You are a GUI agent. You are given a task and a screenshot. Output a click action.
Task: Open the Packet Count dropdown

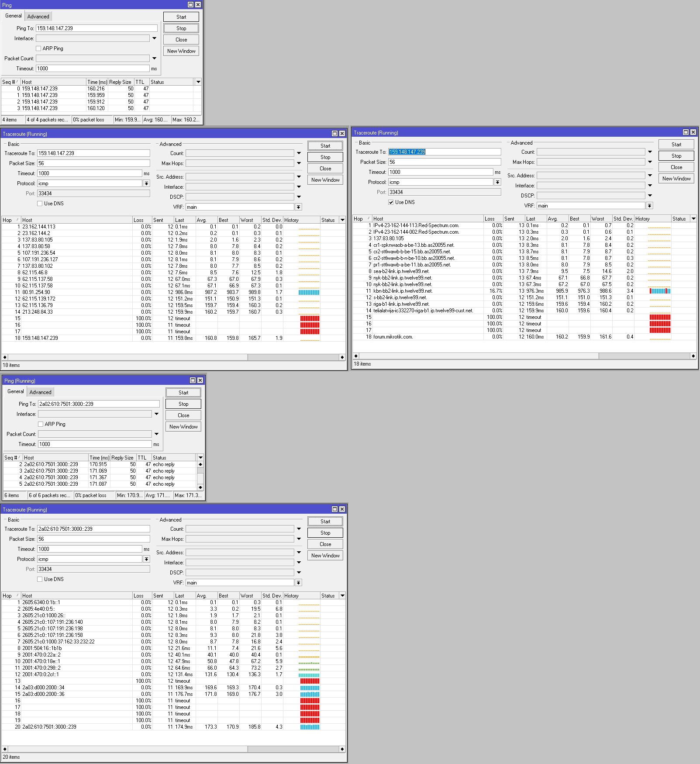click(x=154, y=58)
